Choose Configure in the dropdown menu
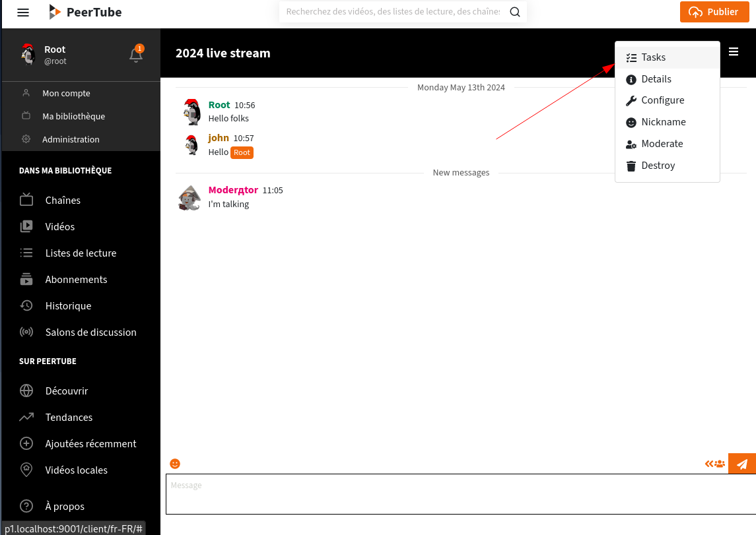This screenshot has height=535, width=756. tap(668, 101)
